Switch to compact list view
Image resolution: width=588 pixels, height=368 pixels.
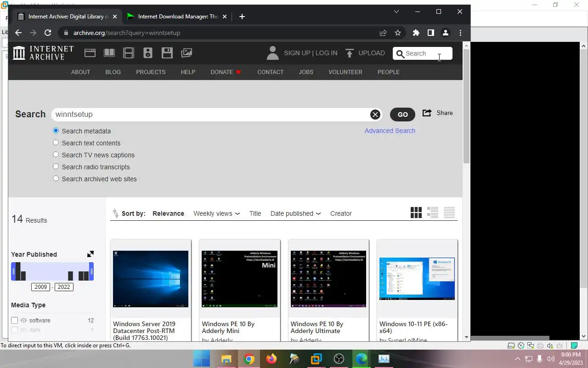point(449,213)
